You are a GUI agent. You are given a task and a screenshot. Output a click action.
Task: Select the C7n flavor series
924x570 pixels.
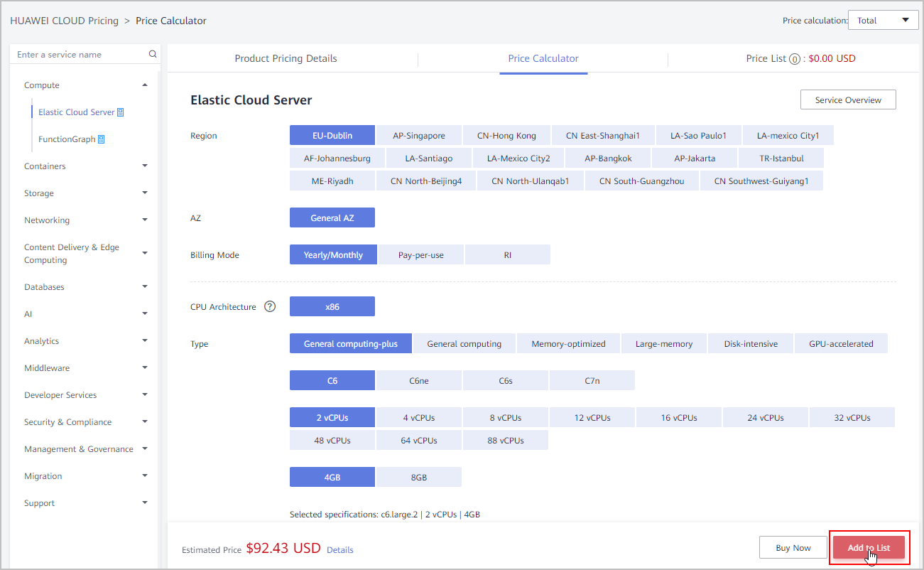point(592,381)
